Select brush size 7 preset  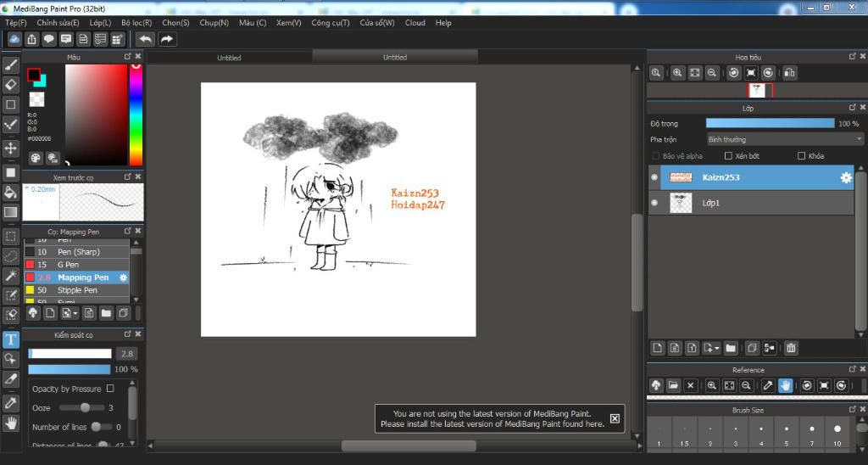(x=811, y=434)
